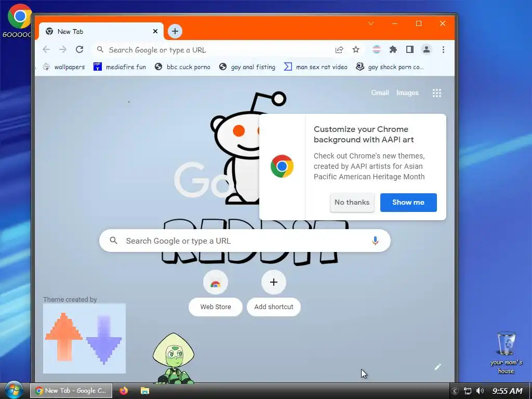Open the volume speaker tray icon
The image size is (532, 399).
(x=480, y=391)
